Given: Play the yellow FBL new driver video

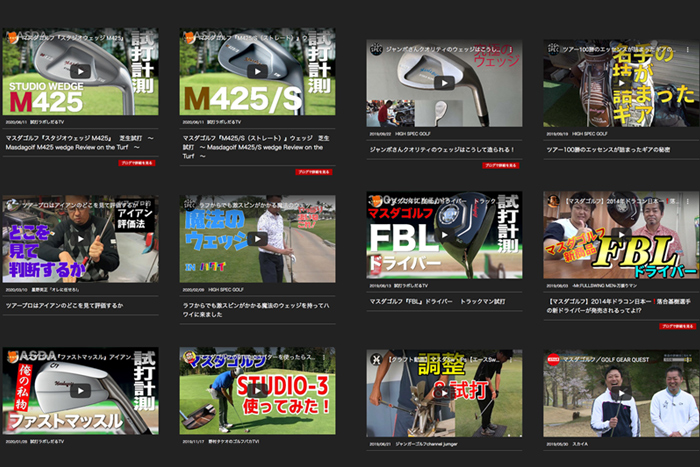Looking at the screenshot, I should click(x=621, y=235).
